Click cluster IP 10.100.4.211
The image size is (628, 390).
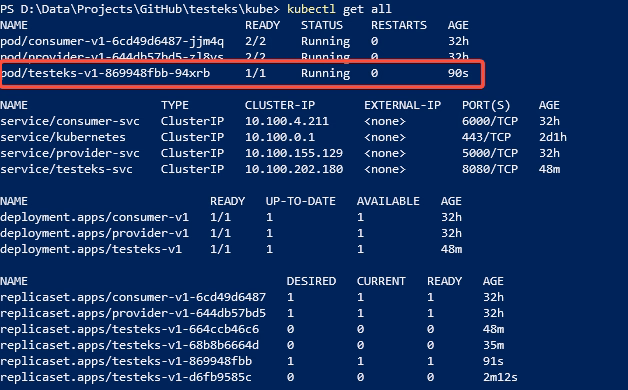287,121
